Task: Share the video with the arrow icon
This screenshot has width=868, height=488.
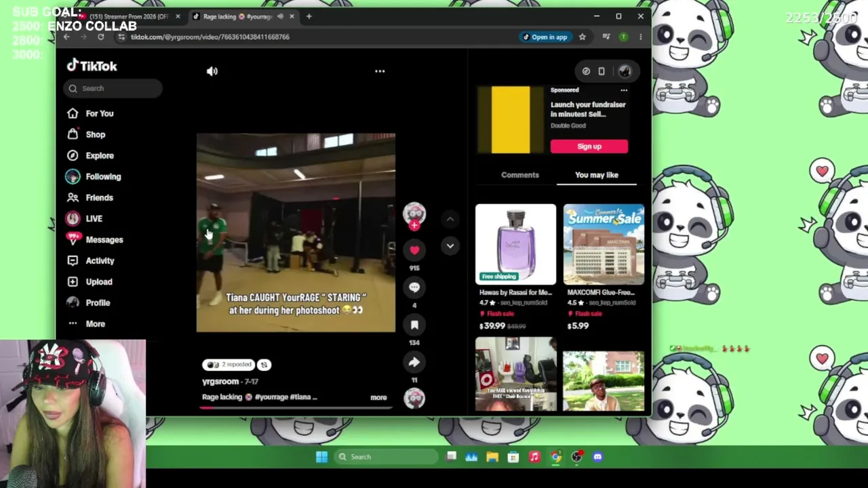Action: pyautogui.click(x=414, y=362)
